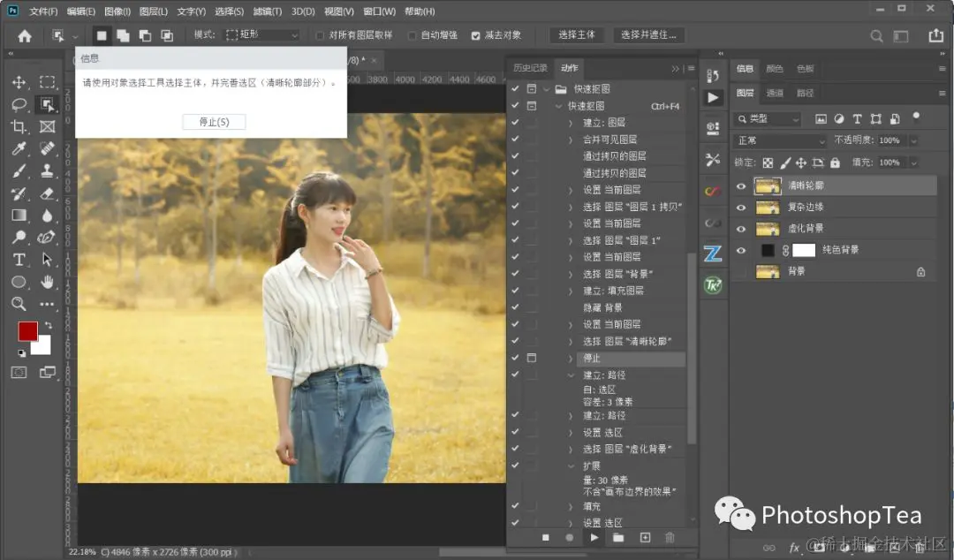Select the Crop tool
This screenshot has height=560, width=954.
tap(19, 126)
